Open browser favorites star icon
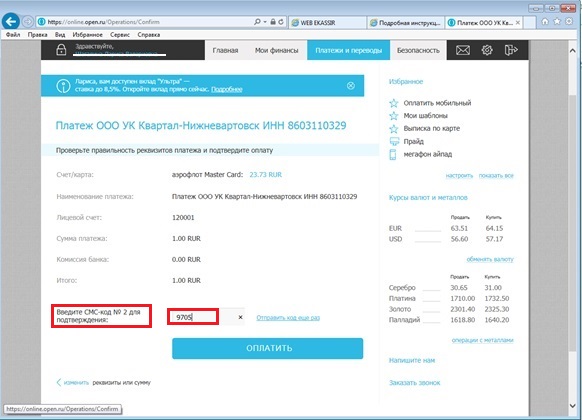This screenshot has height=420, width=582. click(557, 22)
